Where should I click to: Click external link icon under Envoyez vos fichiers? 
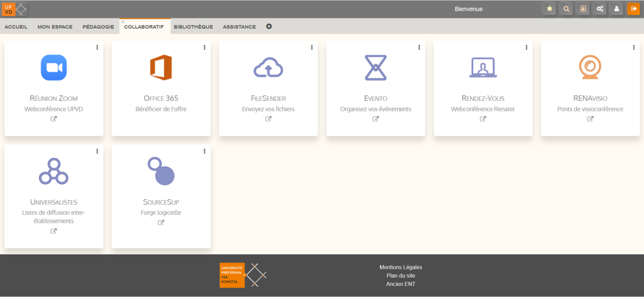click(268, 119)
